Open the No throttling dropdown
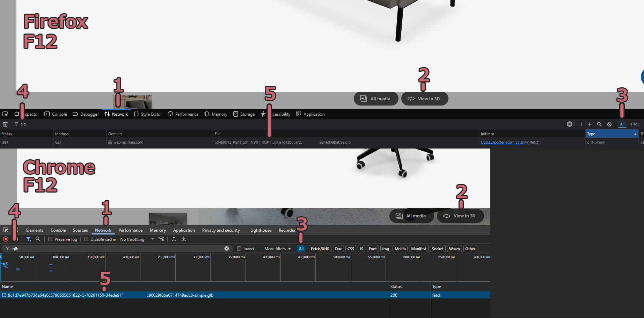 pos(137,239)
